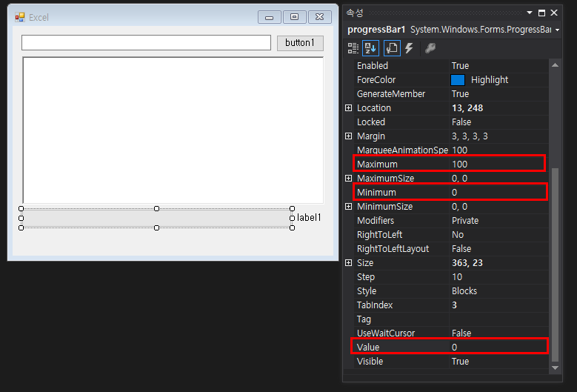The width and height of the screenshot is (577, 392).
Task: Select the Modifiers property set to Private
Action: tap(451, 221)
